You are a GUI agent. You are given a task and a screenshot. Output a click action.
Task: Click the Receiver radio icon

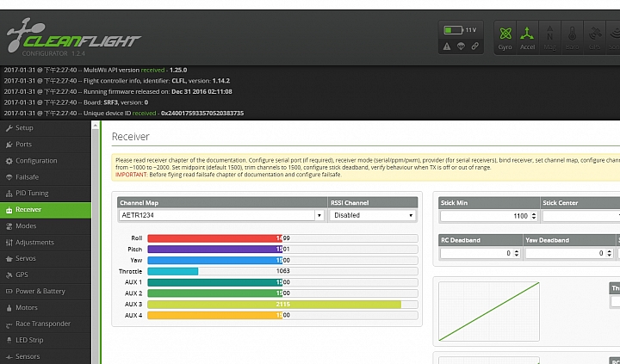coord(9,210)
